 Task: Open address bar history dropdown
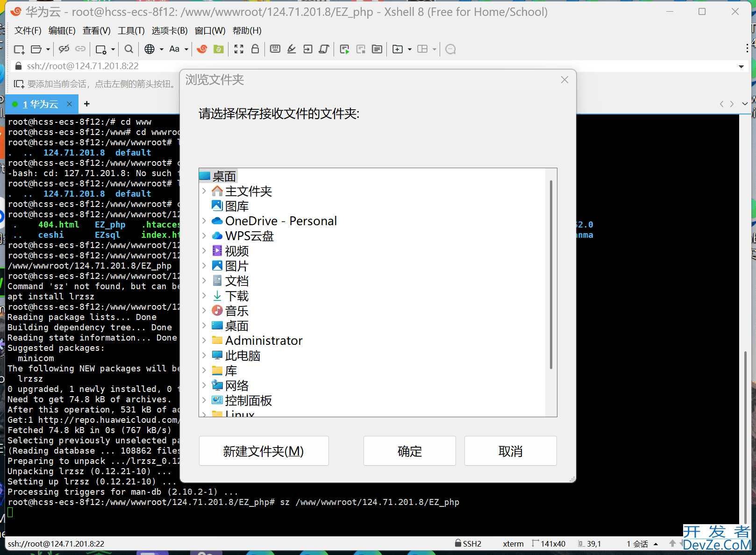[x=741, y=66]
